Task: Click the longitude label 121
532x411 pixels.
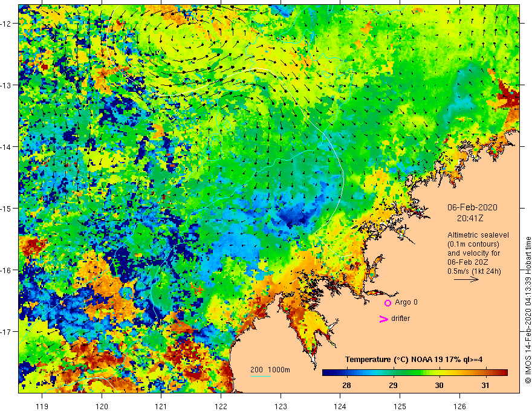Action: point(161,406)
